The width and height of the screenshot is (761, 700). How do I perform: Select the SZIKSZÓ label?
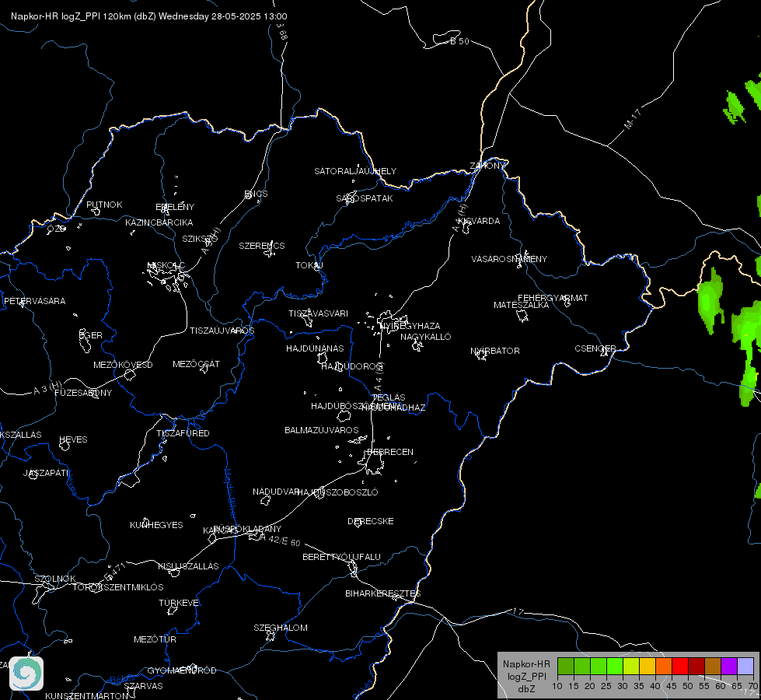(x=200, y=239)
